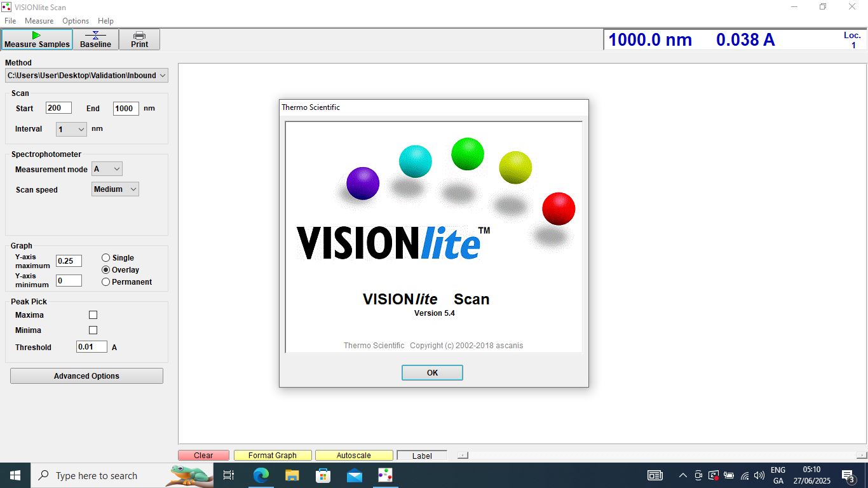This screenshot has width=868, height=488.
Task: Open Microsoft Store taskbar icon
Action: pyautogui.click(x=323, y=475)
